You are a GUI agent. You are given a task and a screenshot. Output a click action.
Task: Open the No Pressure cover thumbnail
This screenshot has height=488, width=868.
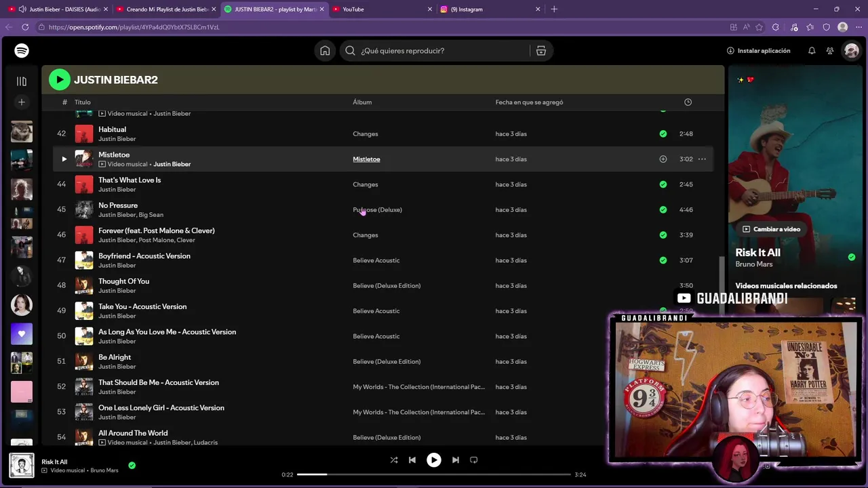(x=84, y=210)
